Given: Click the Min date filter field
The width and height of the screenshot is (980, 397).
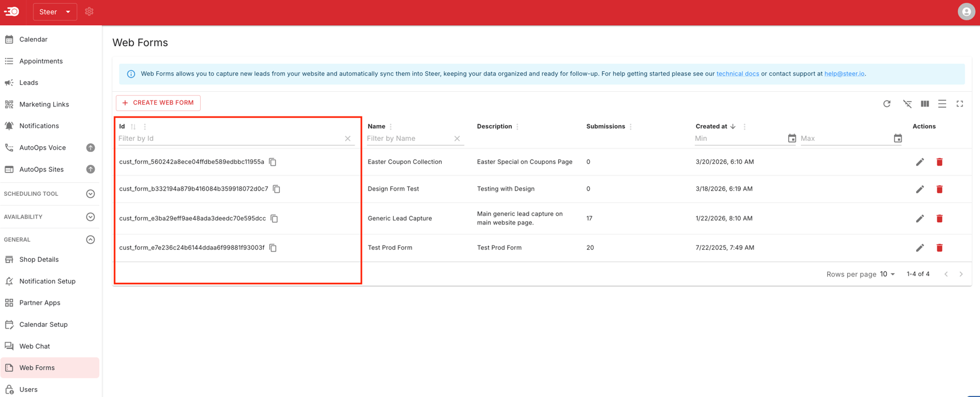Looking at the screenshot, I should click(740, 139).
